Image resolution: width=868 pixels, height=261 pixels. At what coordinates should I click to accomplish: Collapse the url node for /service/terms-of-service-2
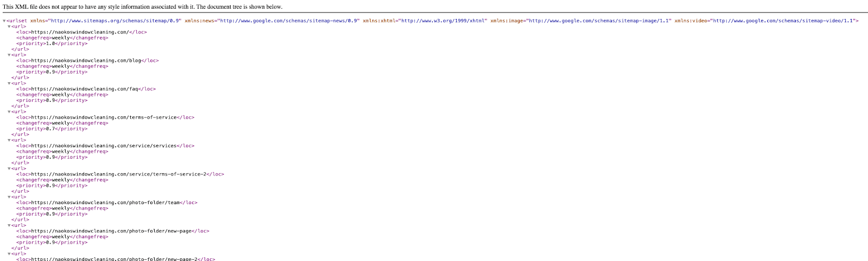coord(9,168)
